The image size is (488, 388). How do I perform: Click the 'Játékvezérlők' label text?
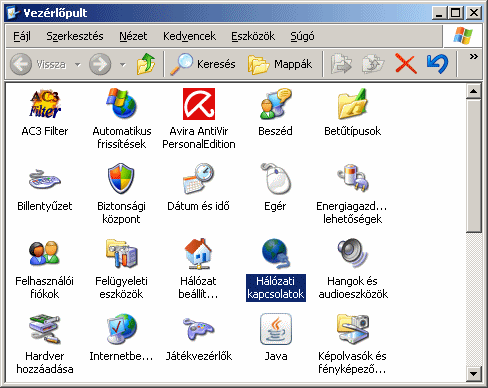199,356
